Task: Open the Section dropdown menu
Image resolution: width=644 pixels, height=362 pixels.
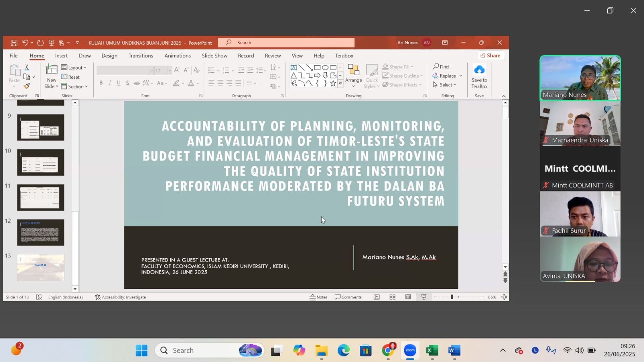Action: (75, 86)
